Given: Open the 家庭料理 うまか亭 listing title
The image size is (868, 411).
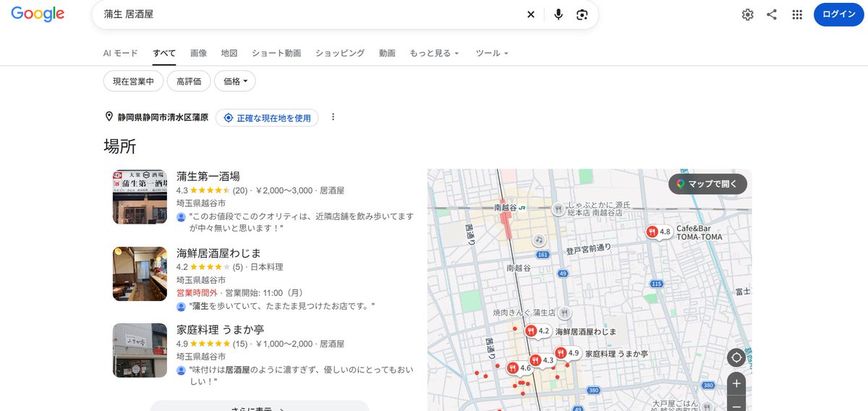Looking at the screenshot, I should (x=220, y=329).
